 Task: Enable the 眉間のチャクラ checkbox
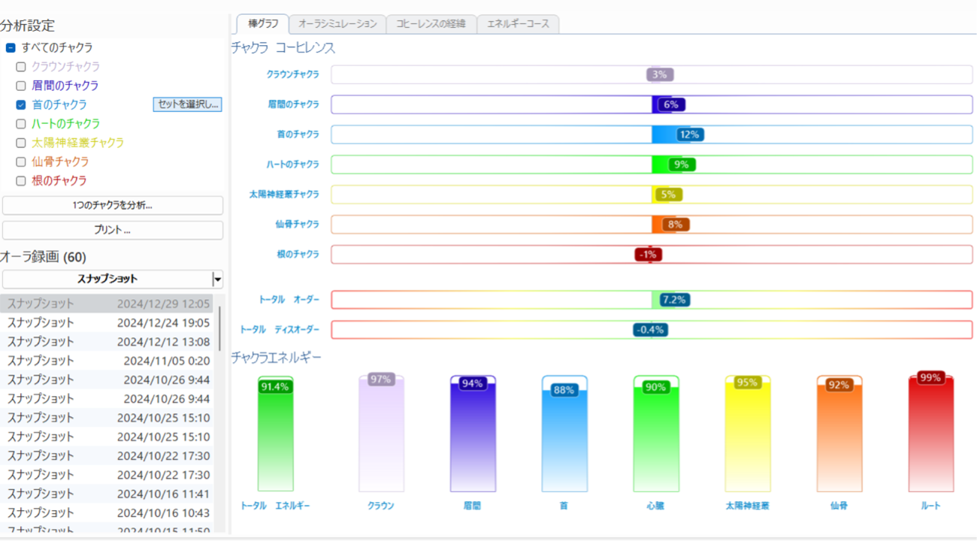[x=21, y=86]
